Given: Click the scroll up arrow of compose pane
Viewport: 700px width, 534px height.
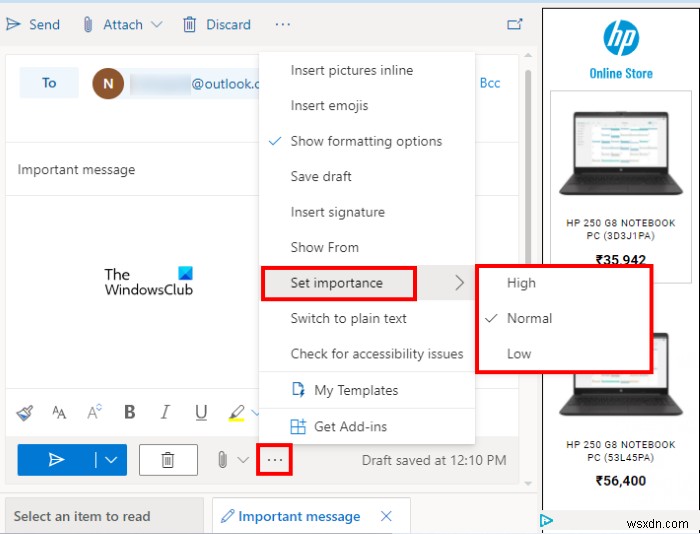Looking at the screenshot, I should tap(528, 55).
